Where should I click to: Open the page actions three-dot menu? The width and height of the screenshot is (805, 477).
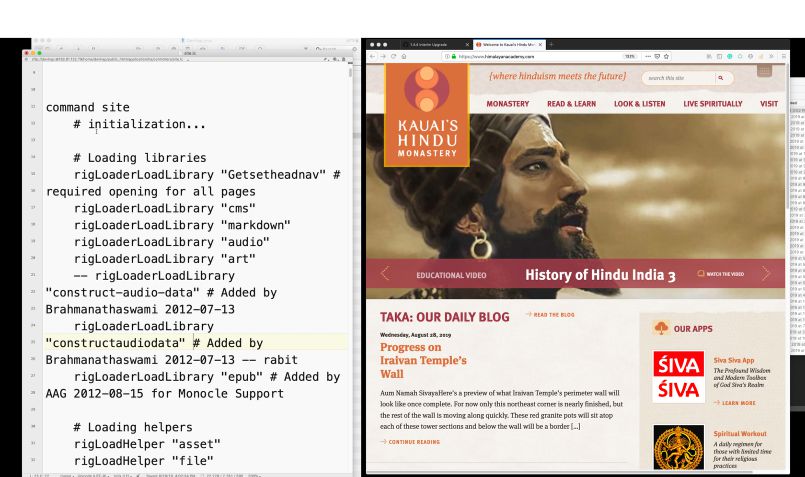pyautogui.click(x=648, y=56)
